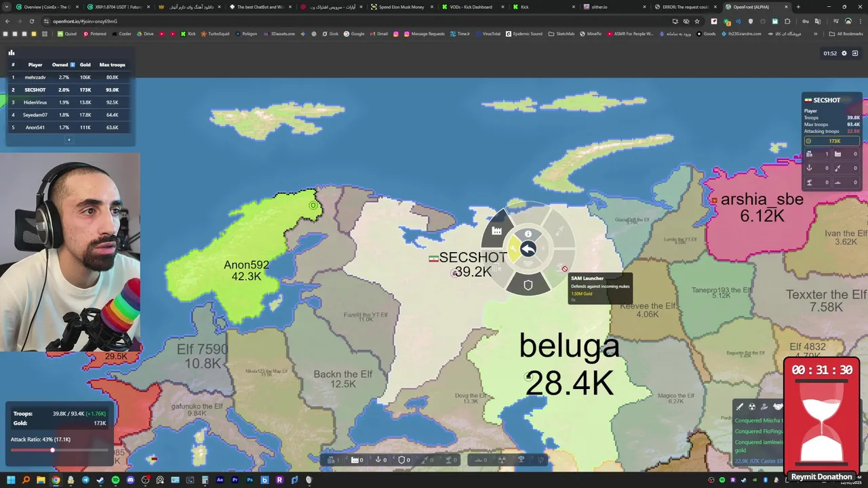Select Seyedam07 row in the leaderboard
The height and width of the screenshot is (488, 868).
70,115
